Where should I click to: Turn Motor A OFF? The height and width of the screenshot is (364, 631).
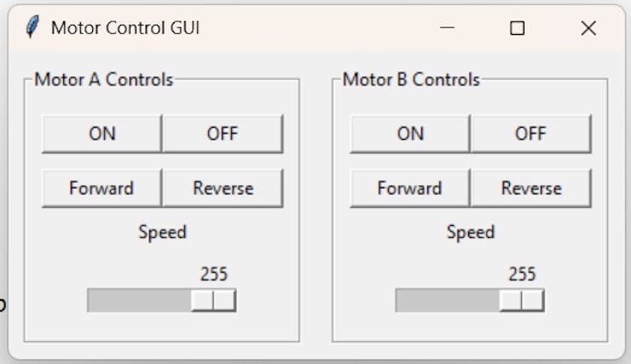[x=222, y=134]
